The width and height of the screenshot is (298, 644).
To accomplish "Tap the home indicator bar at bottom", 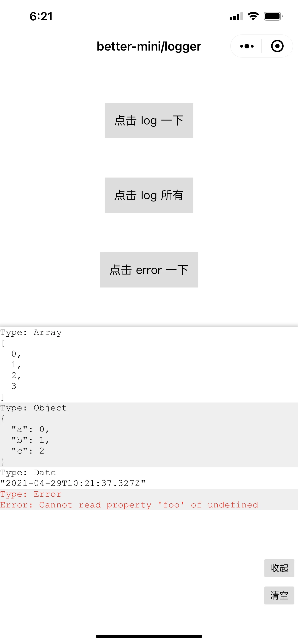I will [x=149, y=636].
